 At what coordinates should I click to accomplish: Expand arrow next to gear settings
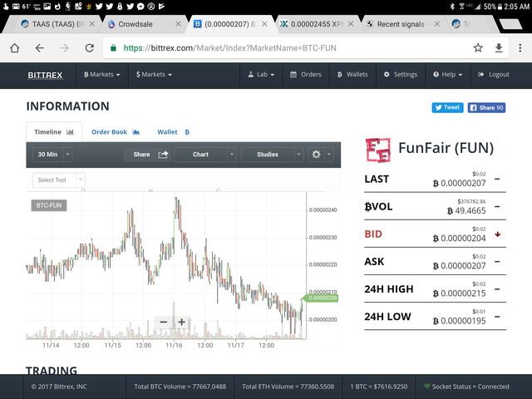329,155
